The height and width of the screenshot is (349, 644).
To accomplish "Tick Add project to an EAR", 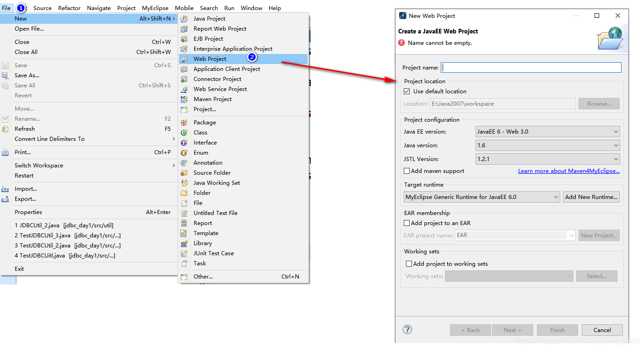I will point(407,223).
